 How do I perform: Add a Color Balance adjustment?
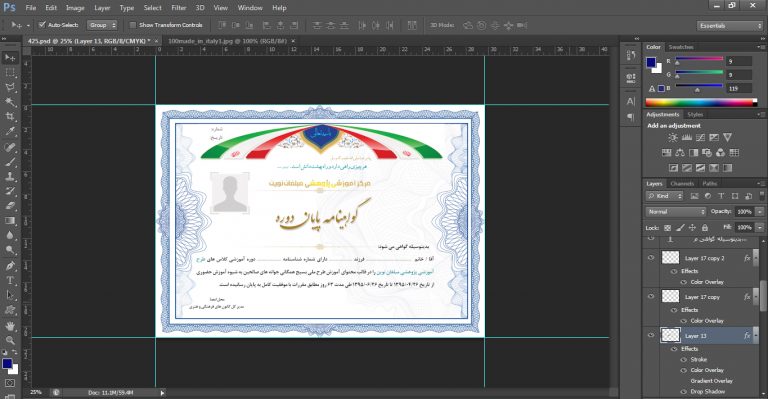[x=680, y=153]
